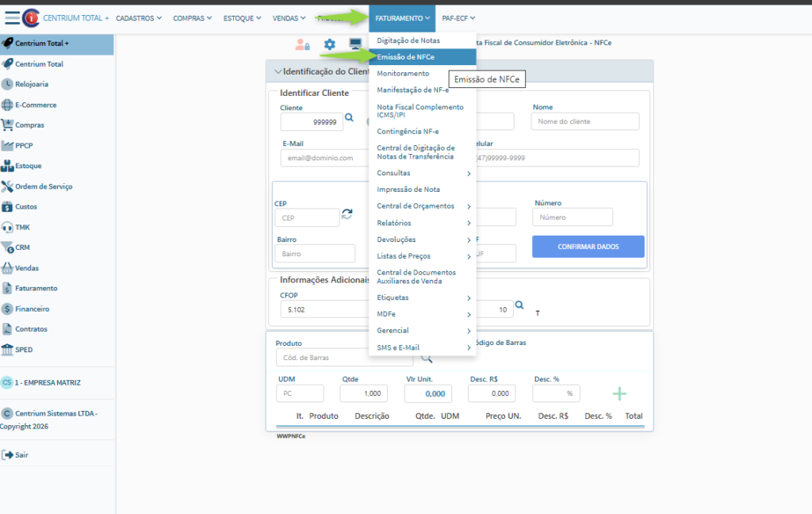Search client with magnifier next to Cliente

pos(350,117)
